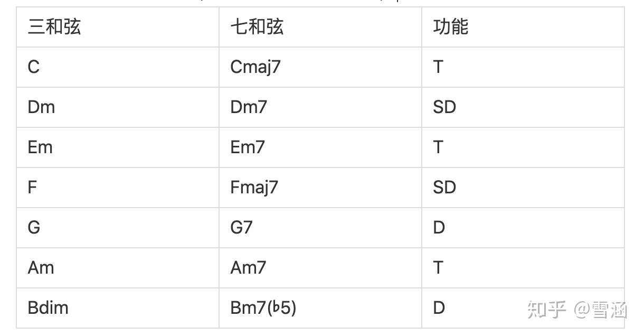Screen dimensions: 644x336
Task: Select the Cmaj7 chord cell
Action: pyautogui.click(x=255, y=67)
